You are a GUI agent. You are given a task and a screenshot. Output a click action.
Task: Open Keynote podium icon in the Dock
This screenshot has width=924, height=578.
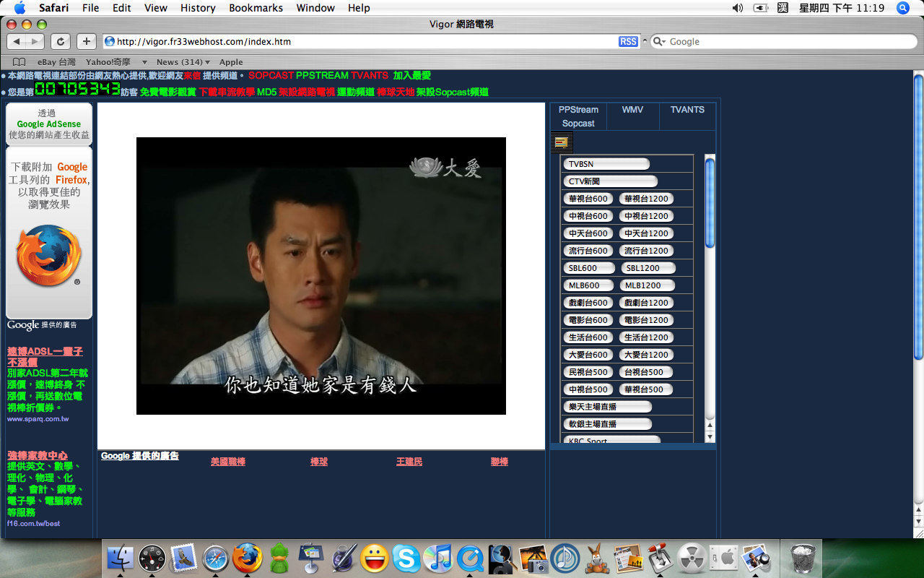coord(310,558)
